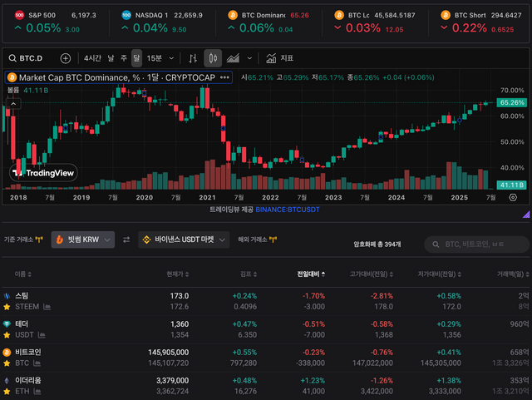This screenshot has height=400, width=532.
Task: Open the chart icon beside BTC ticker
Action: (37, 363)
